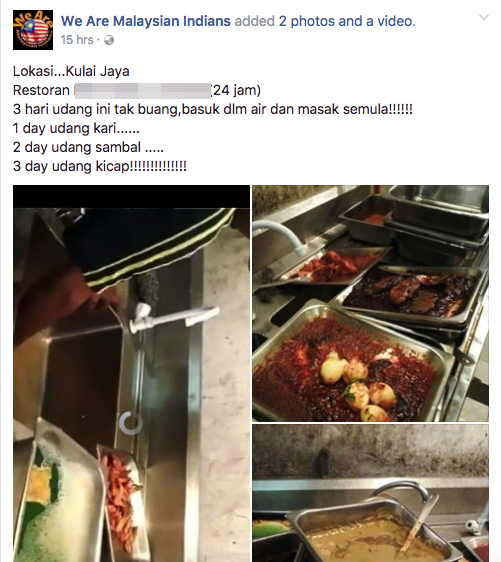
Task: Open the sambal eggs tray photo
Action: coord(371,303)
